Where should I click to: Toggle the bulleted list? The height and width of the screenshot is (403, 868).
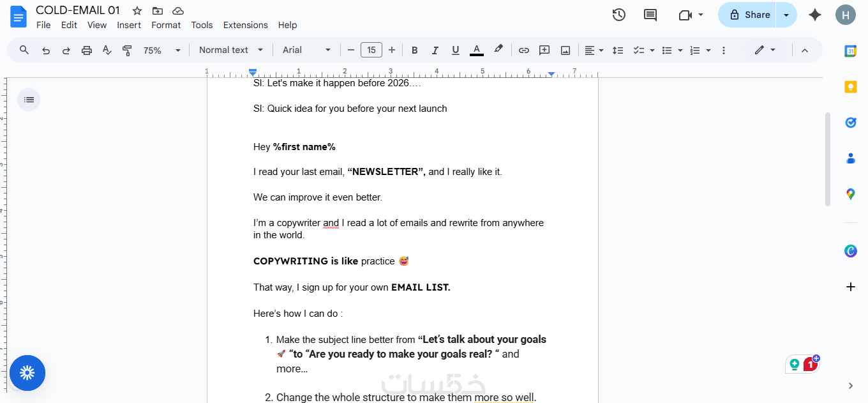(667, 50)
